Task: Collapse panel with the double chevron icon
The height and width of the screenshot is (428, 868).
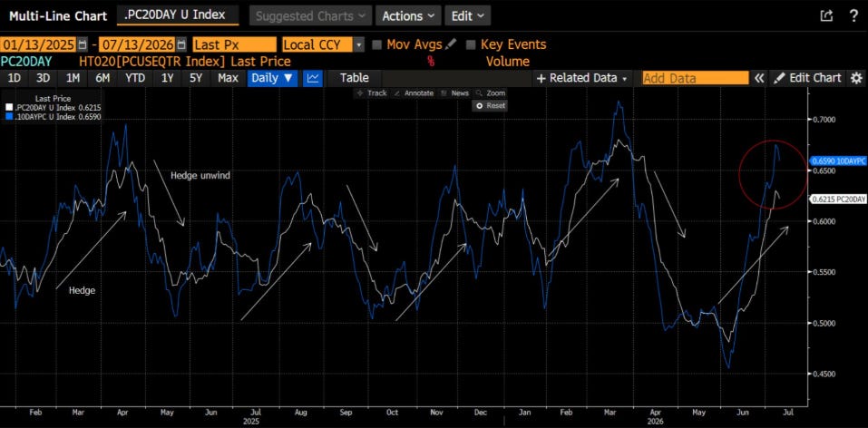Action: pos(759,78)
